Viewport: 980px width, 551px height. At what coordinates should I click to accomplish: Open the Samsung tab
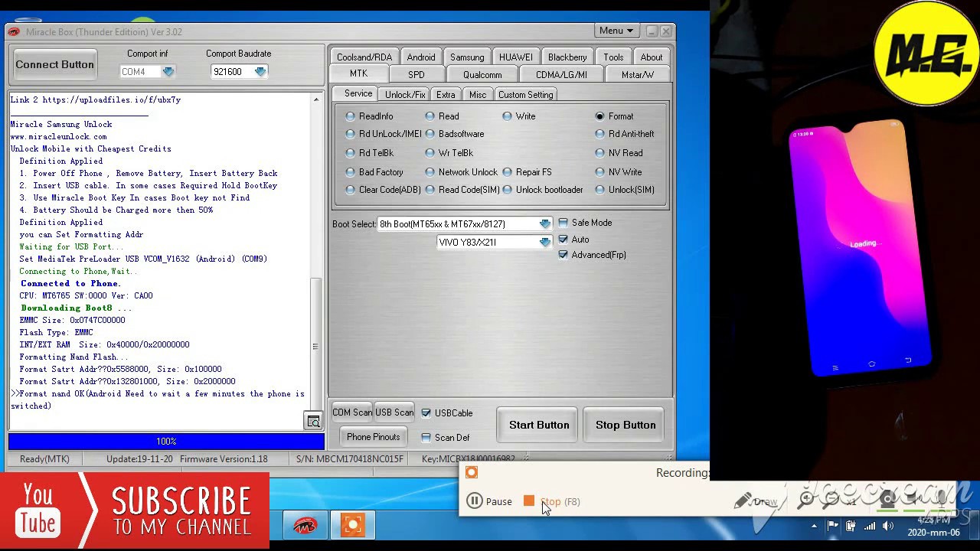467,57
